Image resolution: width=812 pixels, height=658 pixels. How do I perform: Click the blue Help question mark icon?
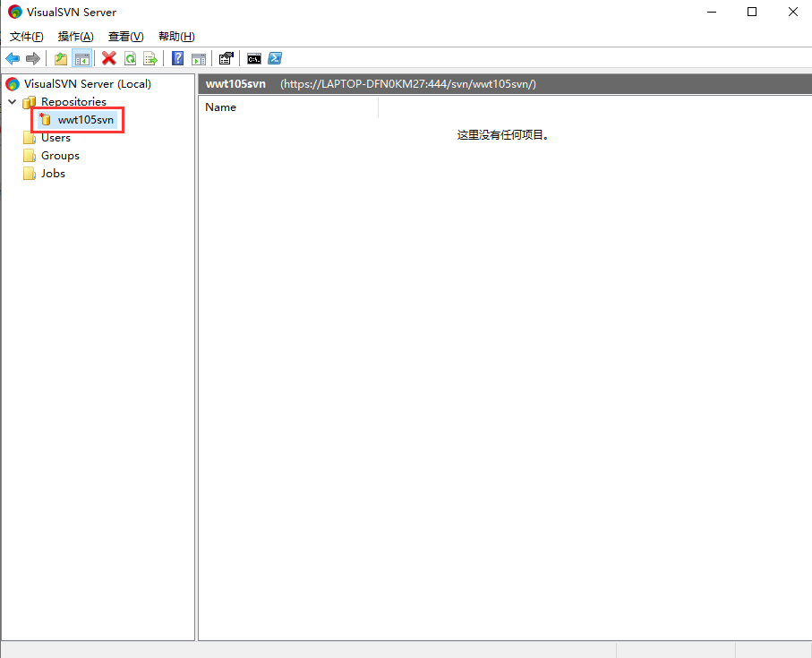(177, 59)
